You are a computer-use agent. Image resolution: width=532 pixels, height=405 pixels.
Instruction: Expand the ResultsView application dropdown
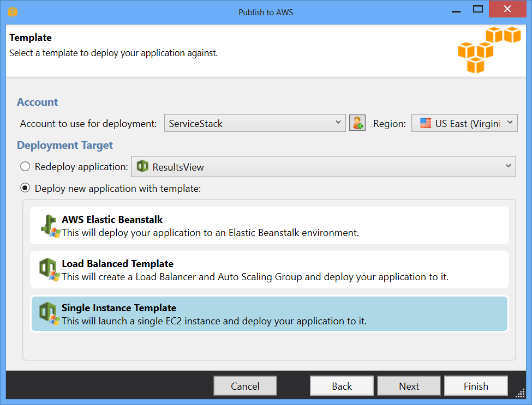coord(508,166)
